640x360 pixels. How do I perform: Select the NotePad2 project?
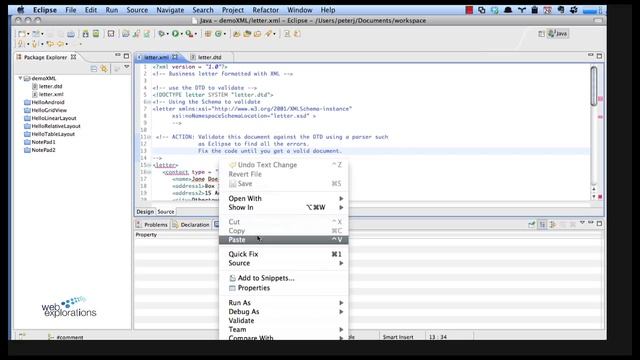(x=40, y=150)
